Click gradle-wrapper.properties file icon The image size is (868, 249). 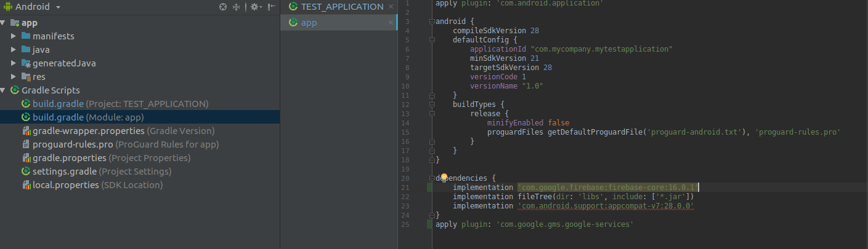pyautogui.click(x=26, y=131)
